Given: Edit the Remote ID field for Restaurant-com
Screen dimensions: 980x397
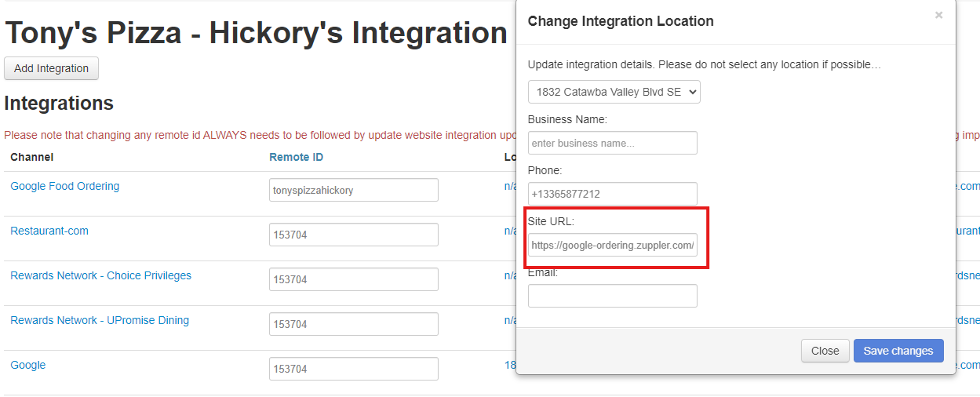Looking at the screenshot, I should [x=353, y=235].
